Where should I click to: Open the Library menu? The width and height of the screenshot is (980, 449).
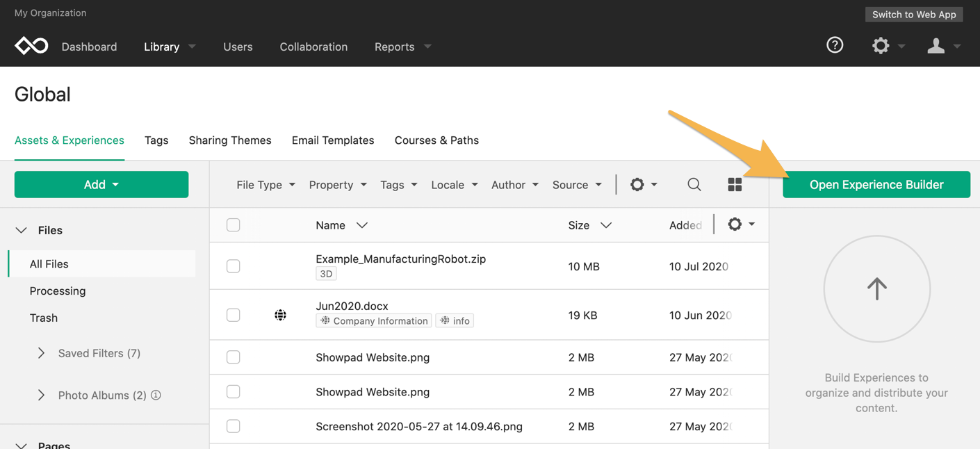170,47
